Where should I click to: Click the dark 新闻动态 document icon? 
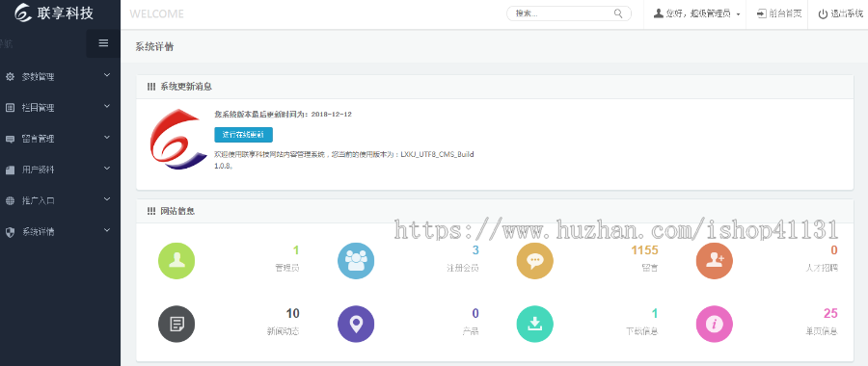(176, 324)
